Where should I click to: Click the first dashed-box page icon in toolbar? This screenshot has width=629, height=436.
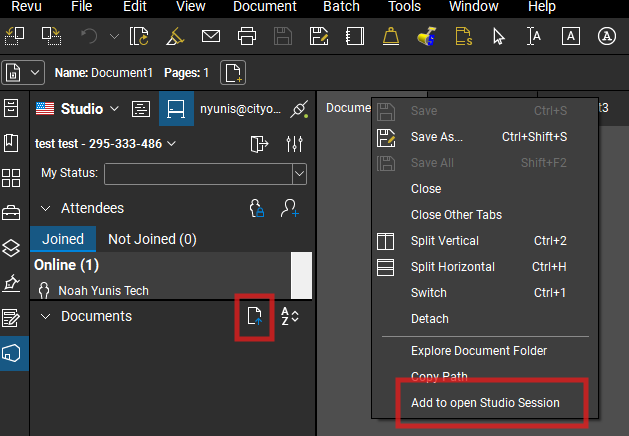point(14,37)
